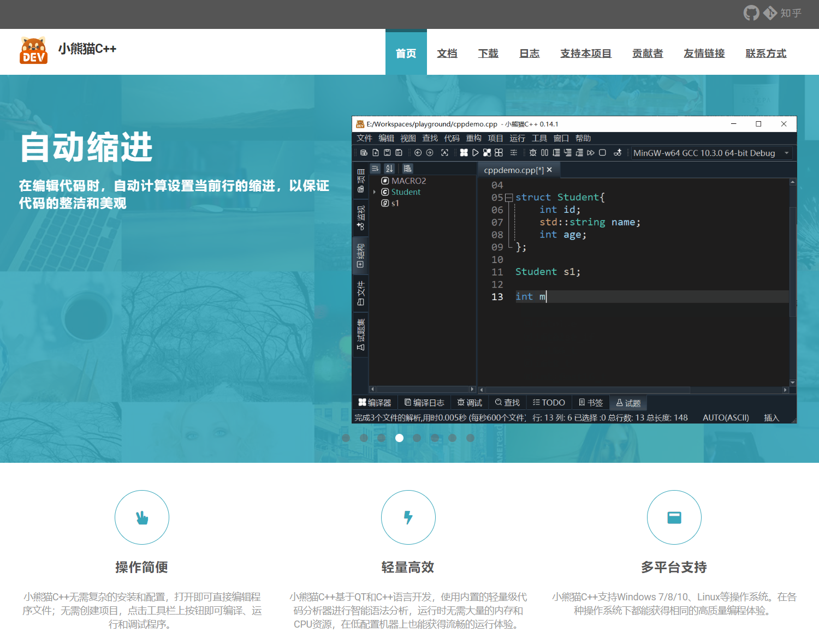
Task: Click the Step Out icon in IDE toolbar
Action: 579,153
